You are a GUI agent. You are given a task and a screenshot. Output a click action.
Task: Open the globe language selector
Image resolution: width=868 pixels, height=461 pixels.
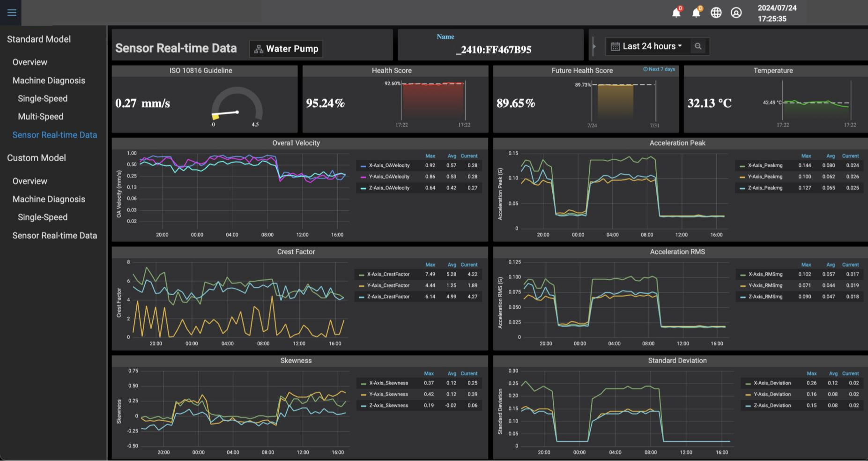[x=716, y=13]
